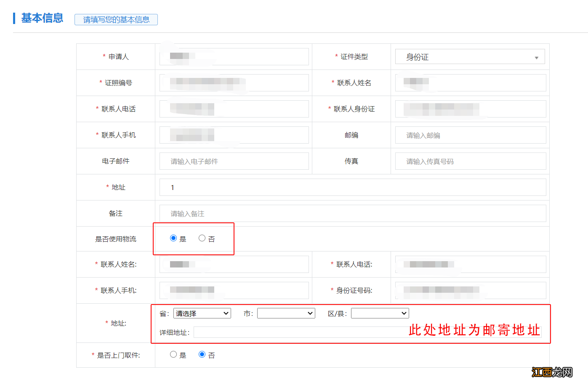The width and height of the screenshot is (588, 385).
Task: Click the 详细地址 input field
Action: point(367,332)
